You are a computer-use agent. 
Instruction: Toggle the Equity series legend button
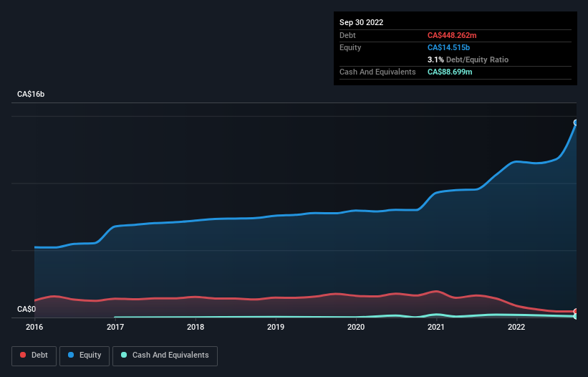pos(85,355)
